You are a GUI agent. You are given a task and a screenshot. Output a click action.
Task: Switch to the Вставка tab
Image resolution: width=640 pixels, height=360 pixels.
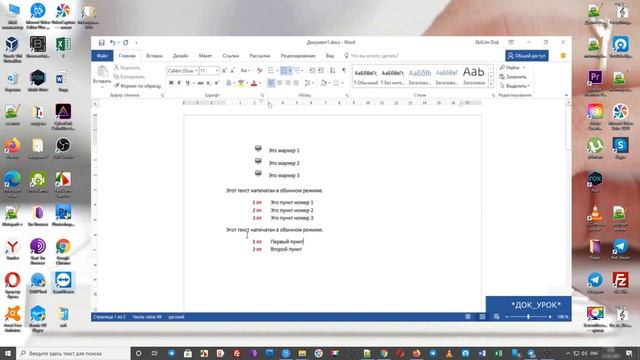click(x=154, y=56)
